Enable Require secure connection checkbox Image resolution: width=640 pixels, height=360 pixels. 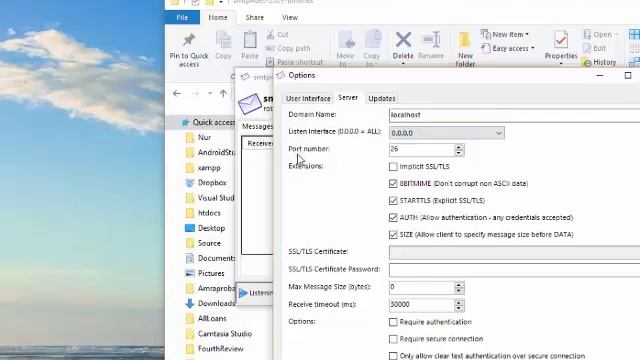[x=393, y=339]
